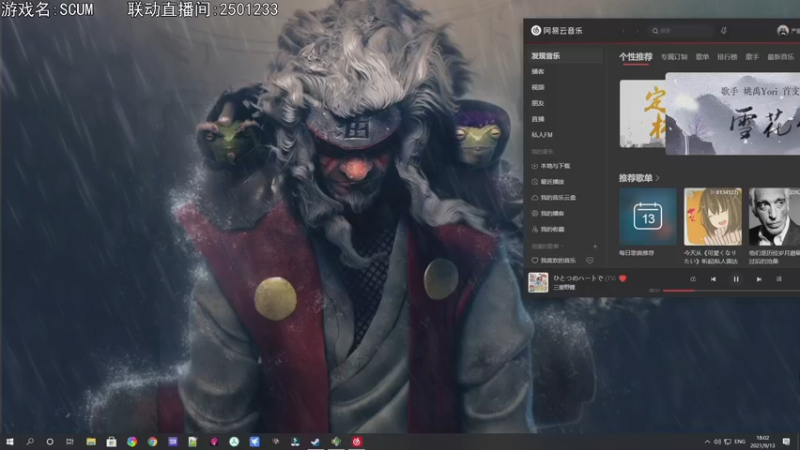Open the 雪花 banner for singer Yori
The width and height of the screenshot is (800, 450).
point(733,114)
